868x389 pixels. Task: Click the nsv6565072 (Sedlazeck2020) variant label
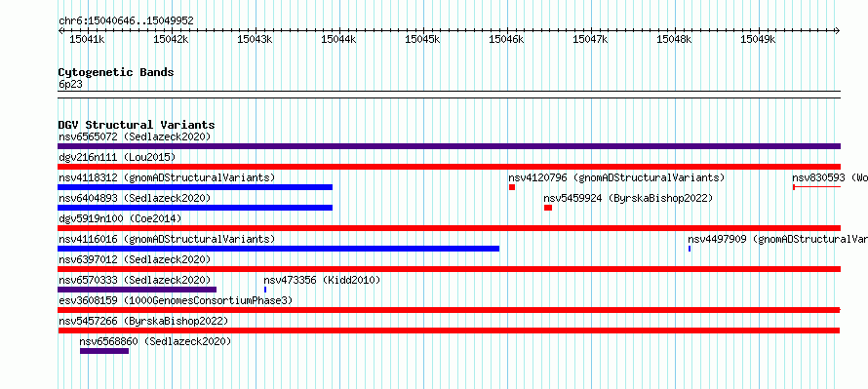pos(135,136)
